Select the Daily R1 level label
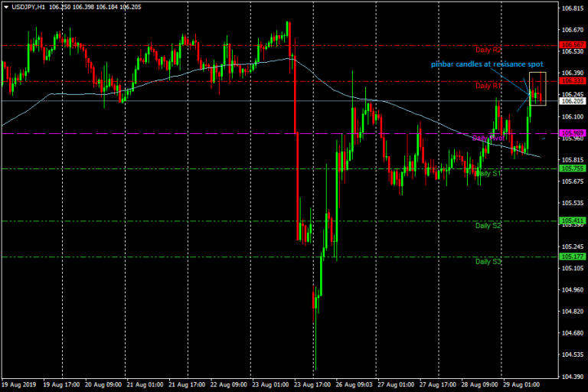The height and width of the screenshot is (392, 588). [488, 86]
